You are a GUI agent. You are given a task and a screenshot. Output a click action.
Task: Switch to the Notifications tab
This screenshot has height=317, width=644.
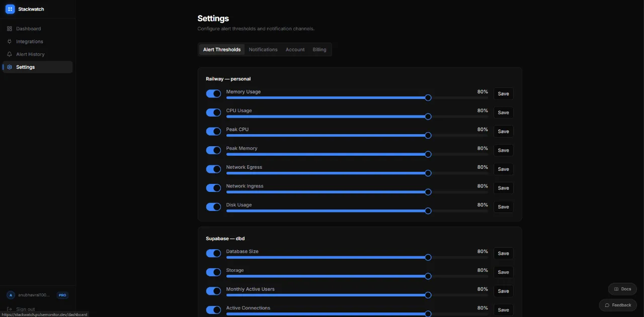[x=263, y=49]
